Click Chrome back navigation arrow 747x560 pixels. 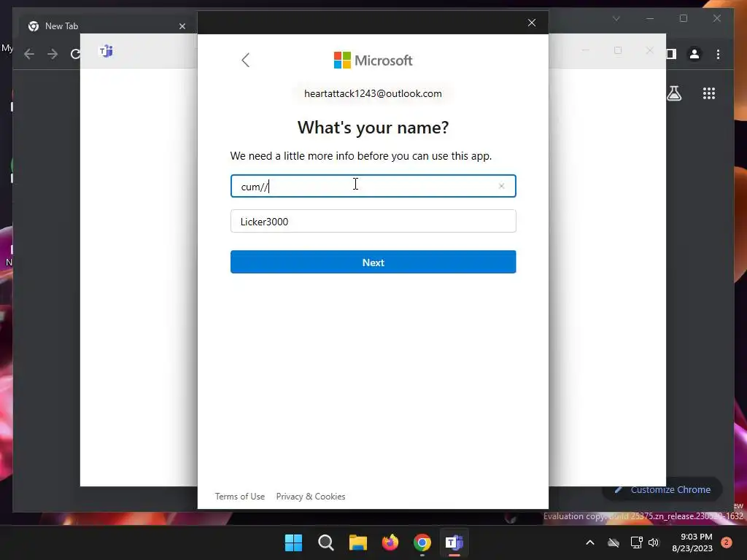[29, 54]
